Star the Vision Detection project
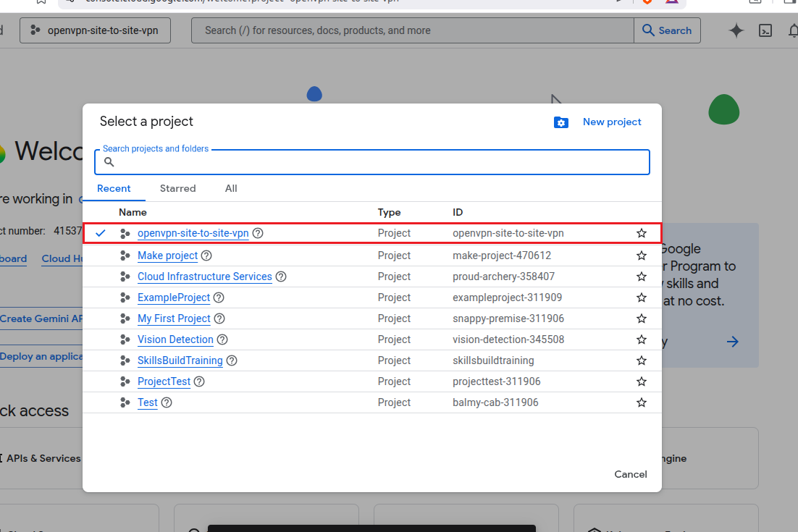 point(642,339)
